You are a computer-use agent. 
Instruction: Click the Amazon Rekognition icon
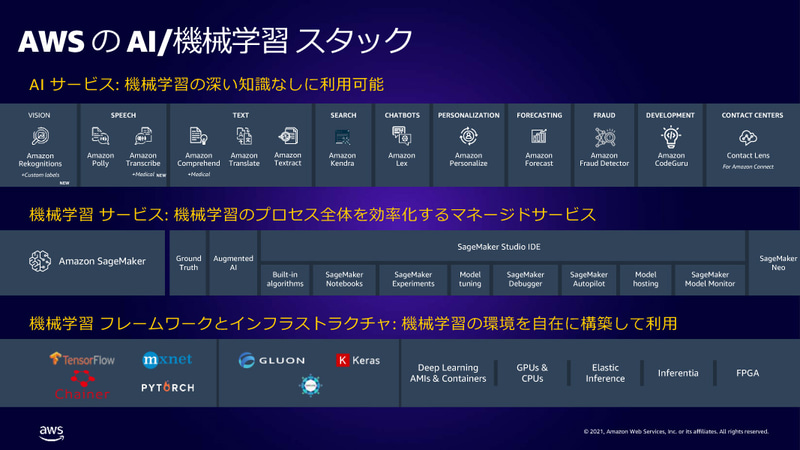point(40,137)
